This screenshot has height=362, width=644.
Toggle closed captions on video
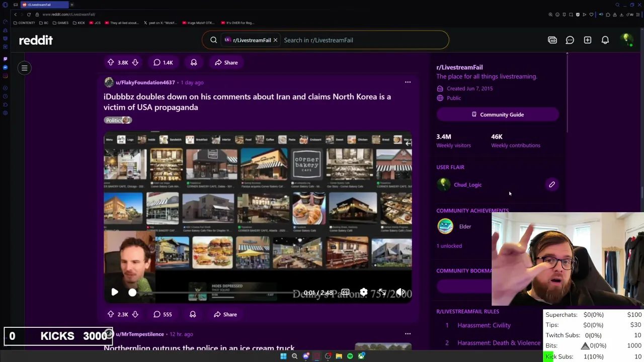coord(345,292)
